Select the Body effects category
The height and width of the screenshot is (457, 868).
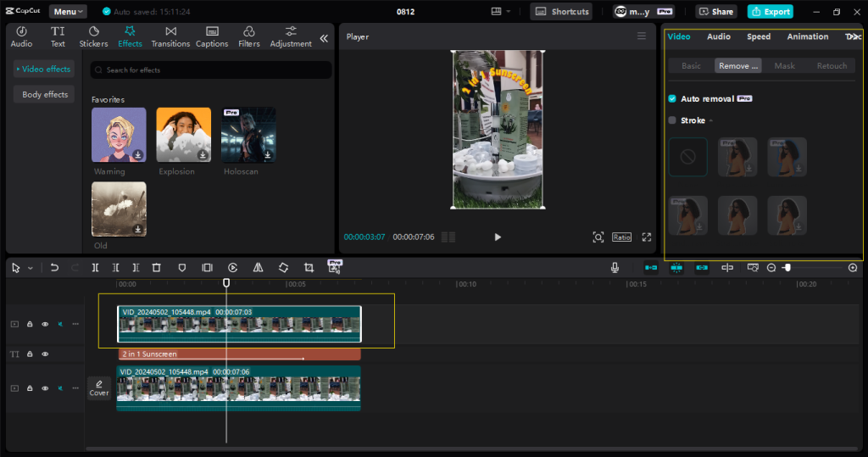pyautogui.click(x=45, y=95)
